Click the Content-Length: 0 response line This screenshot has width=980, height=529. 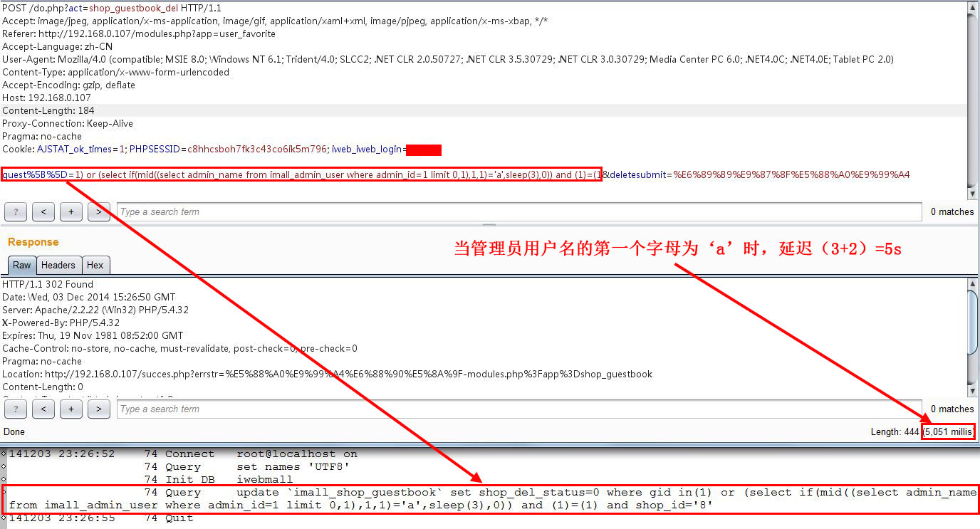[43, 387]
